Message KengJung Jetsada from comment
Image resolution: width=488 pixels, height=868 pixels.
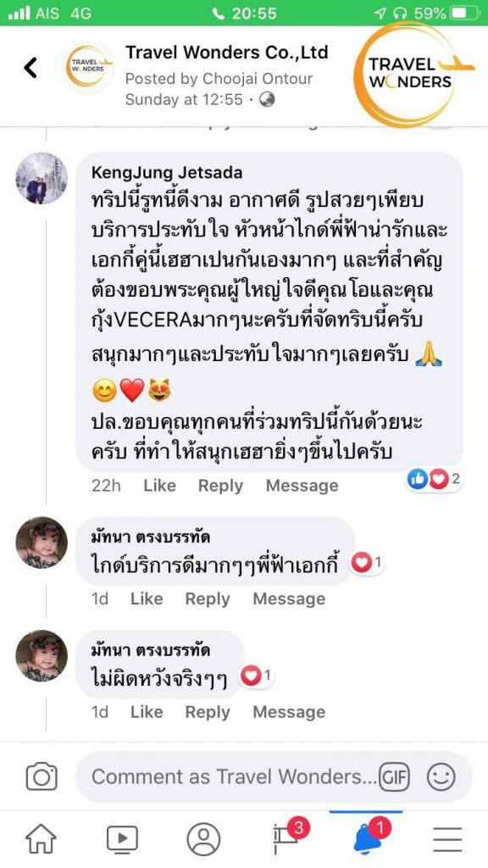tap(302, 486)
